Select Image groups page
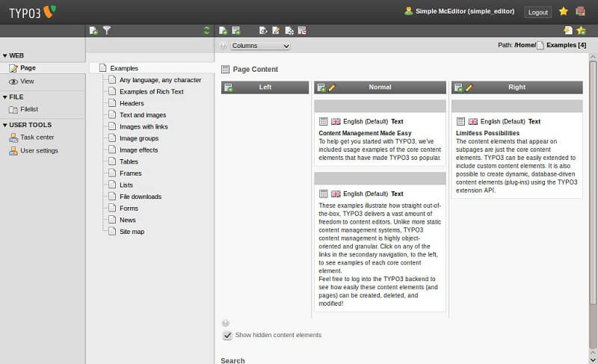Viewport: 598px width, 364px height. click(x=139, y=138)
